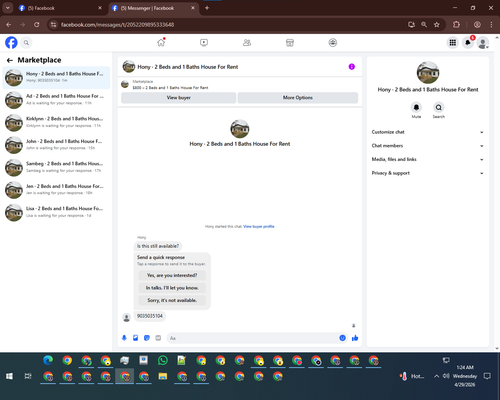Screen dimensions: 500x400
Task: Open the Facebook menu grid icon
Action: (x=452, y=43)
